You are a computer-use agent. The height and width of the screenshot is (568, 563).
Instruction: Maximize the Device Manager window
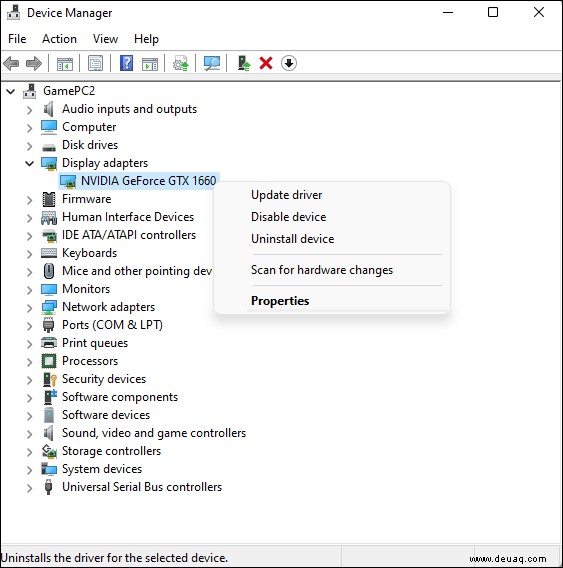(x=493, y=12)
